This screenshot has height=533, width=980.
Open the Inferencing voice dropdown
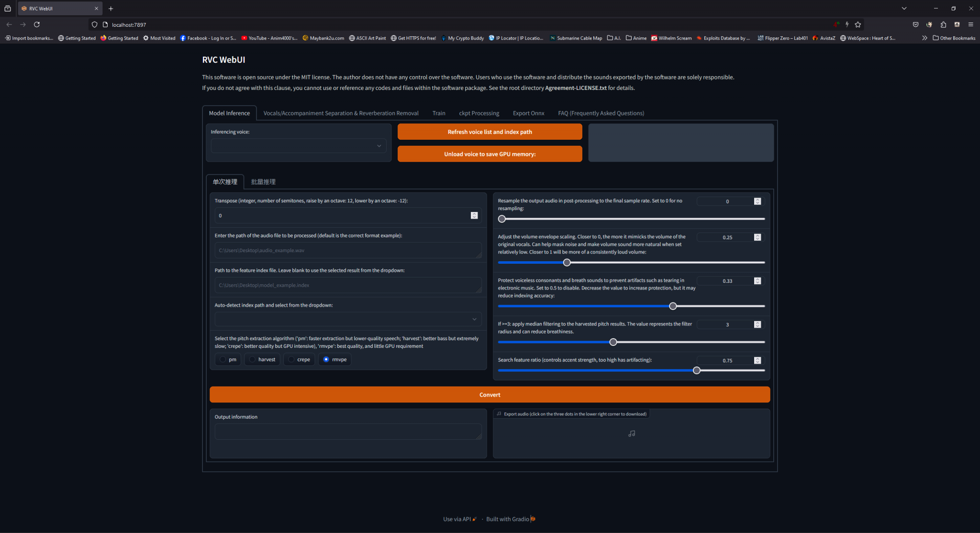(x=298, y=145)
